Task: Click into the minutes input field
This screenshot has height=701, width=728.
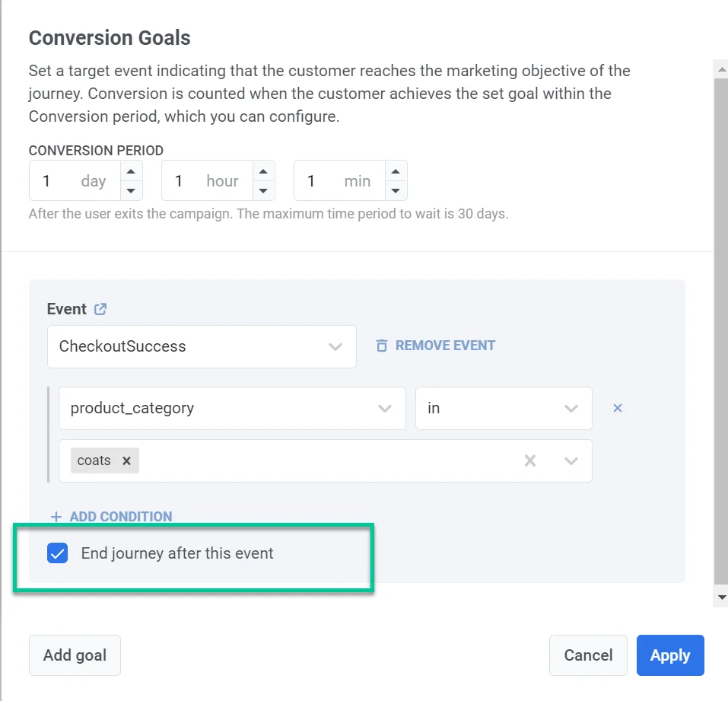Action: coord(318,181)
